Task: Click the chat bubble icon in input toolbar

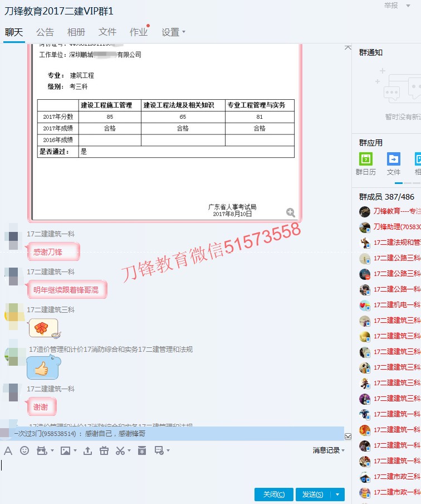Action: click(159, 450)
